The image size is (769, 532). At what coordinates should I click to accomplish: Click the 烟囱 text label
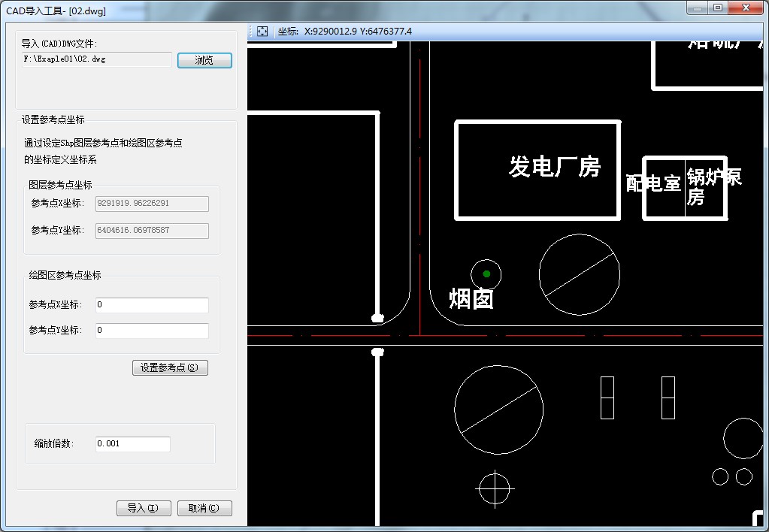[471, 299]
